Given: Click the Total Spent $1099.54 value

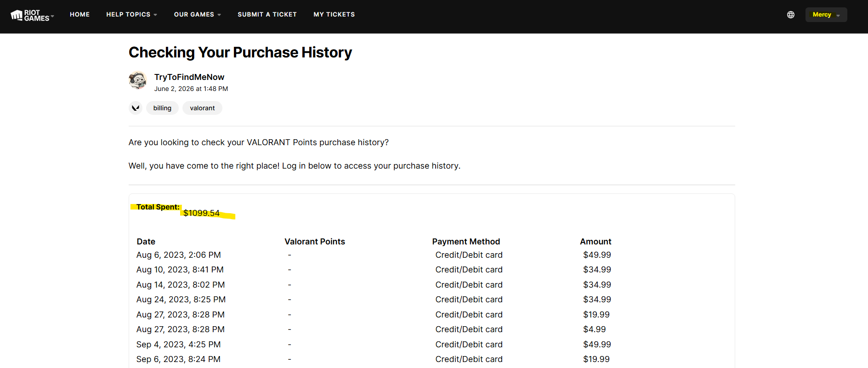Looking at the screenshot, I should tap(201, 213).
